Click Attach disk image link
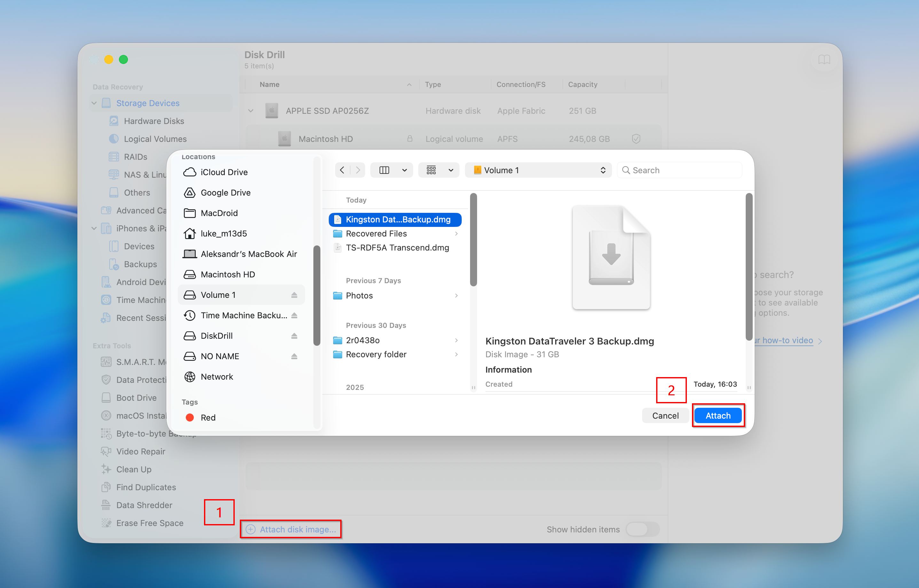The image size is (919, 588). (291, 529)
